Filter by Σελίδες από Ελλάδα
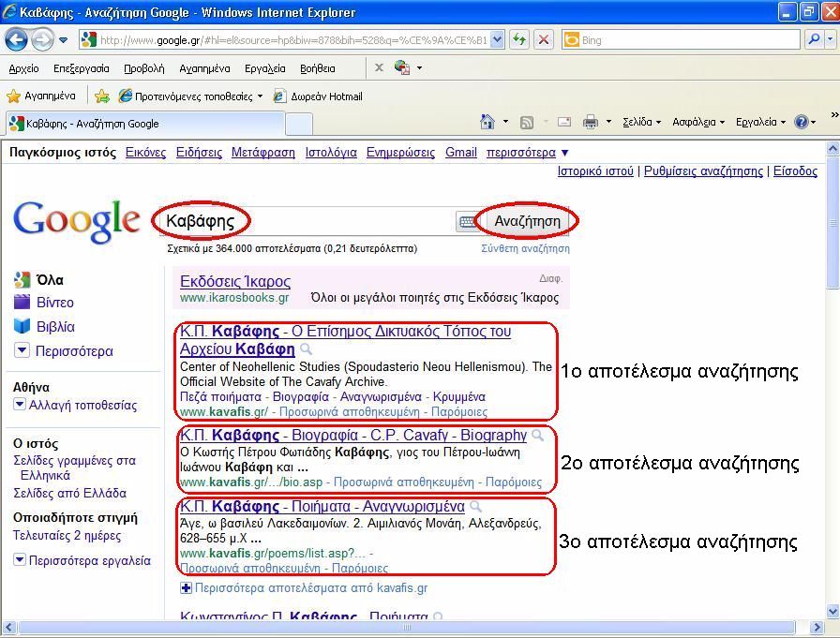 [69, 493]
